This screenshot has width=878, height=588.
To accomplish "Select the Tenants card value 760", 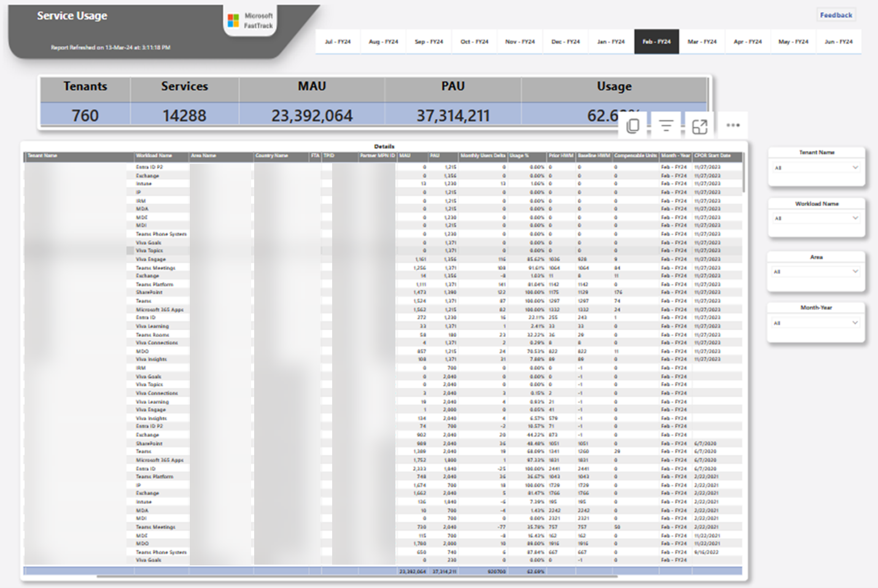I will click(85, 115).
